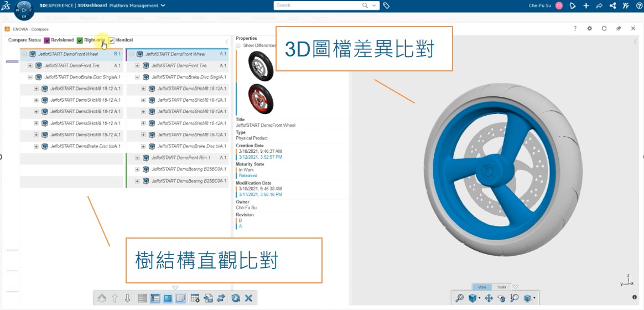Open the table column settings icon
Image resolution: width=644 pixels, height=310 pixels.
click(195, 298)
